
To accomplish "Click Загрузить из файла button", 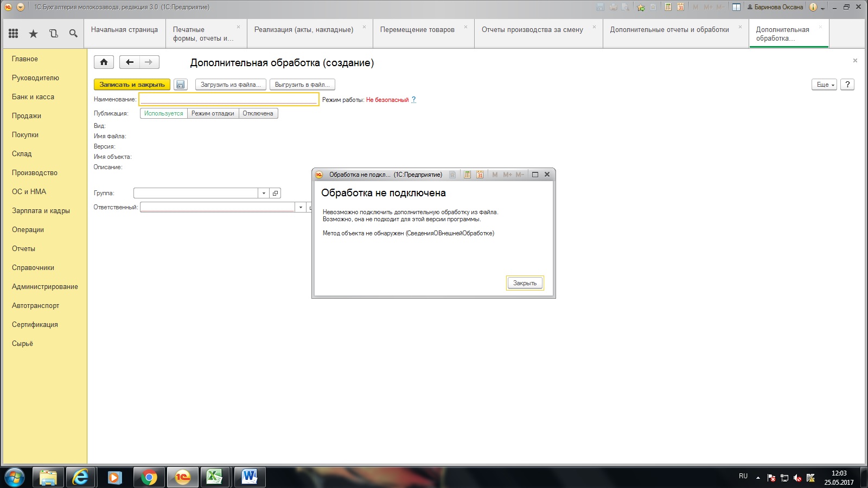I will tap(231, 85).
